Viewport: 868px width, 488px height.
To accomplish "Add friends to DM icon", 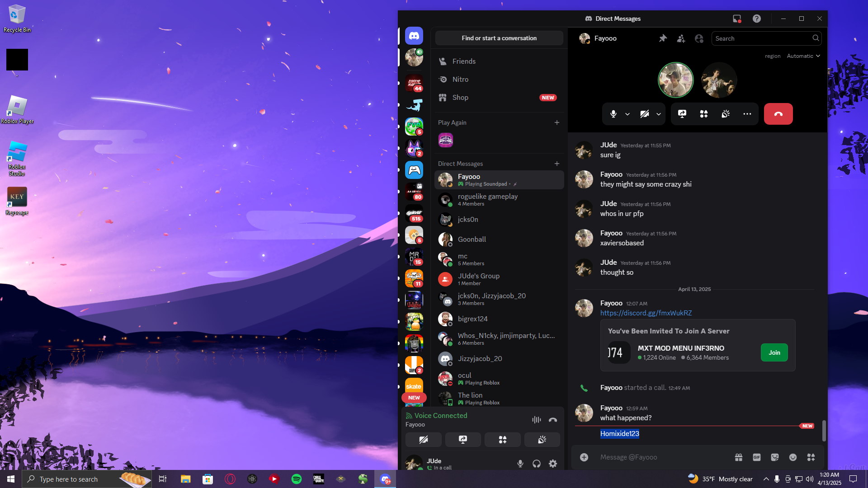I will pyautogui.click(x=681, y=38).
